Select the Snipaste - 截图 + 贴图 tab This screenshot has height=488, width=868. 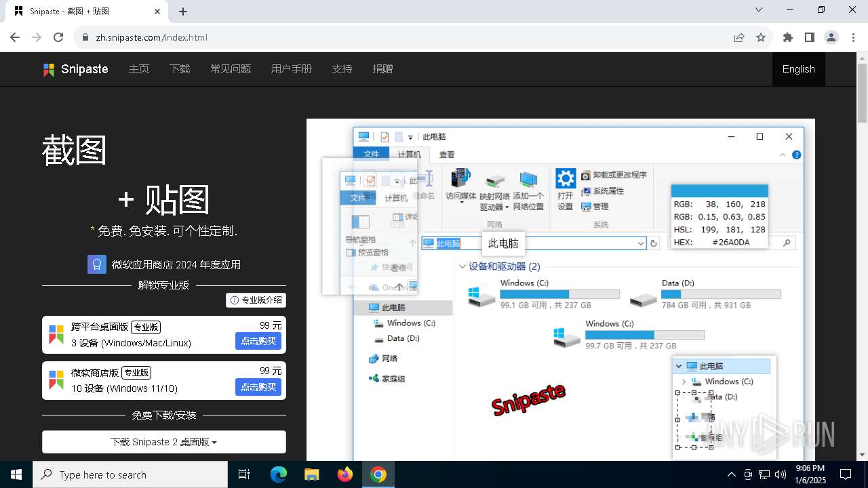[87, 12]
